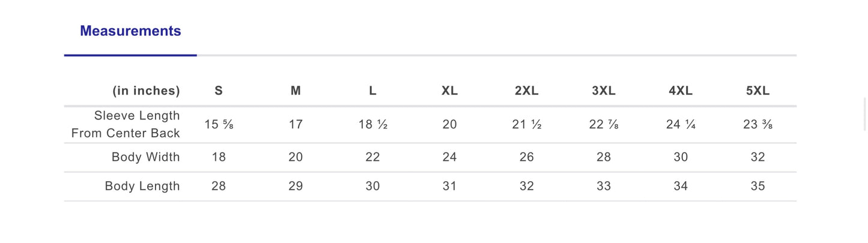Select the 24 ¼ sleeve length value
868x243 pixels.
point(681,125)
